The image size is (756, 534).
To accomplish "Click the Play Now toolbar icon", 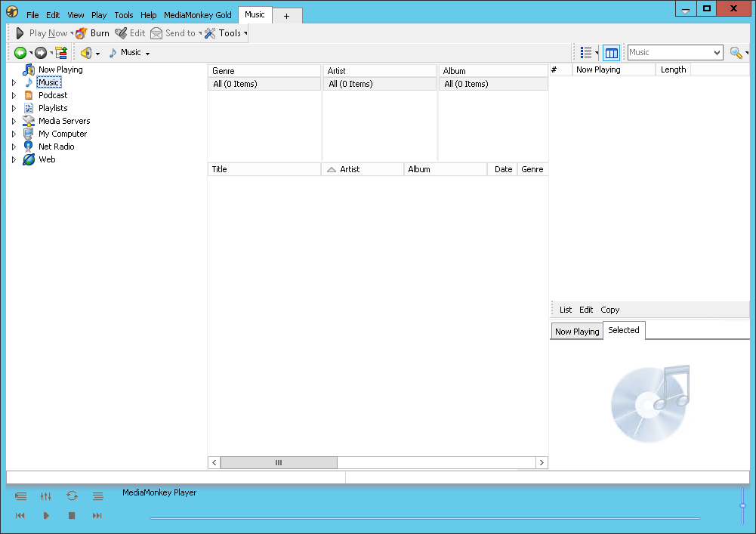I will [x=20, y=33].
